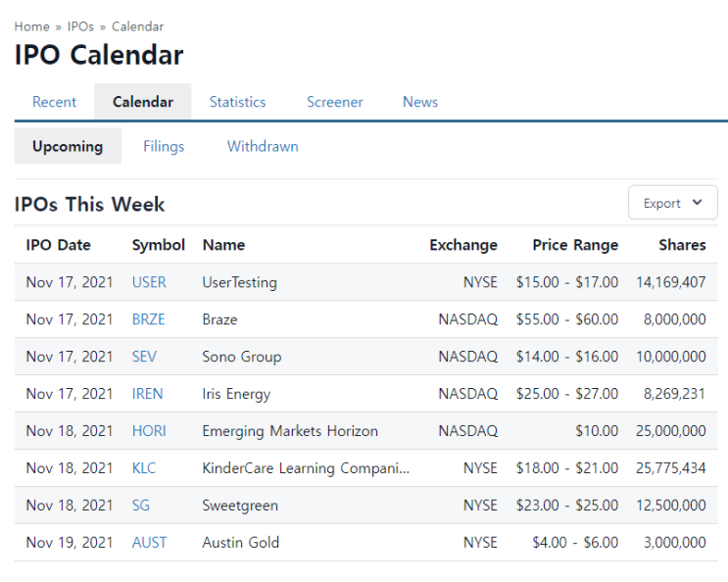Viewport: 728px width, 582px height.
Task: Switch to the Recent tab
Action: tap(54, 102)
